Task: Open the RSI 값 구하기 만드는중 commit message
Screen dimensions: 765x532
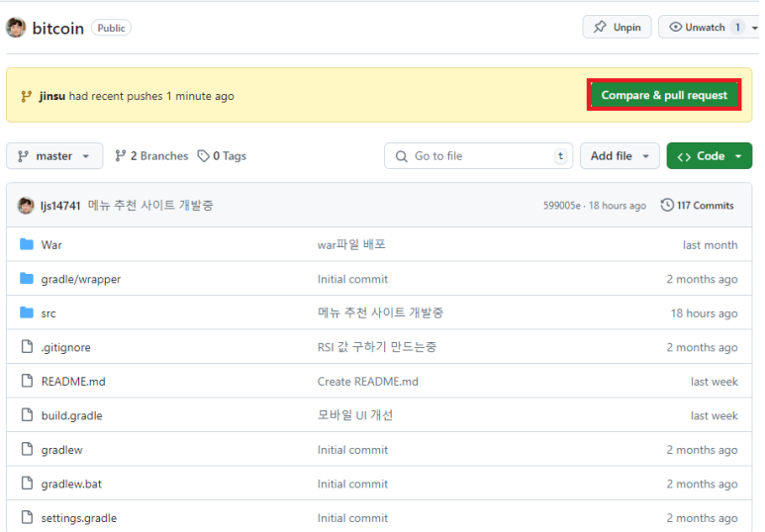Action: (377, 347)
